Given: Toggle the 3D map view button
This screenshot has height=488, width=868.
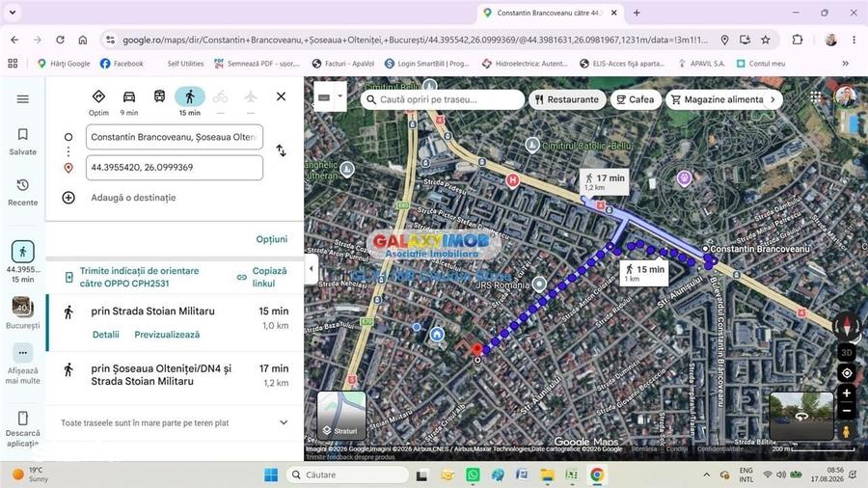Looking at the screenshot, I should [847, 352].
